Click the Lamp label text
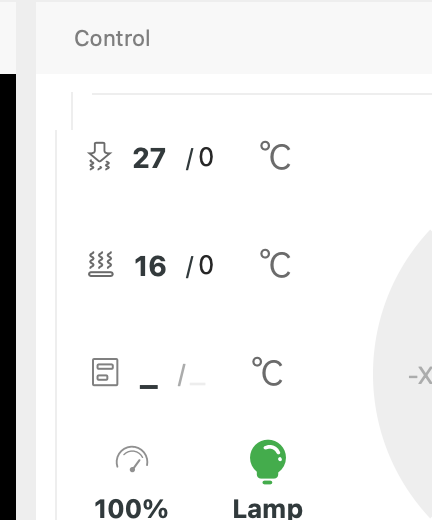This screenshot has height=520, width=432. pos(268,509)
